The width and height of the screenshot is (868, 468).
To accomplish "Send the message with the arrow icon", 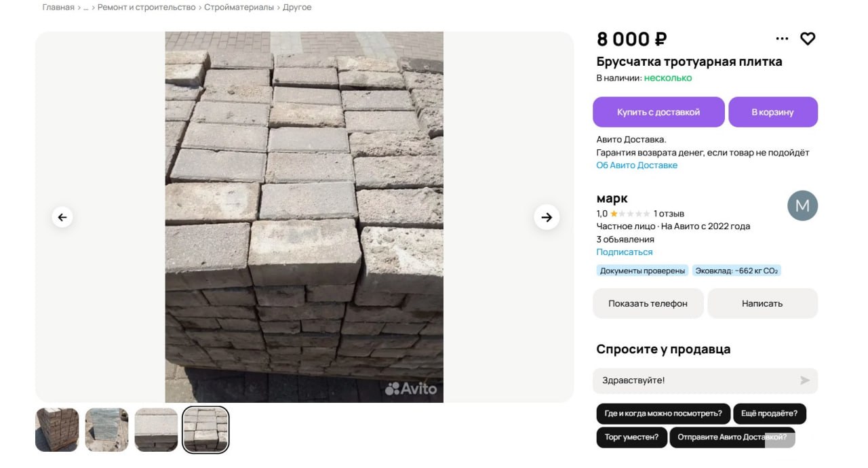I will (805, 381).
